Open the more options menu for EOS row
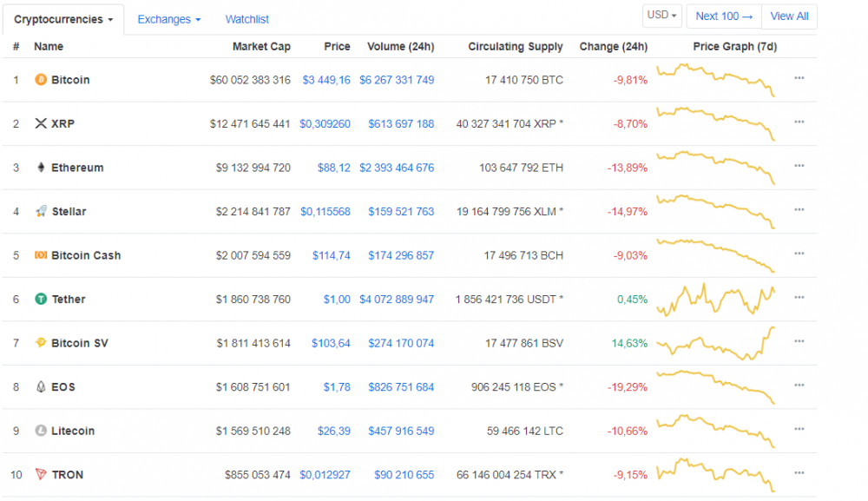The image size is (868, 501). (799, 386)
